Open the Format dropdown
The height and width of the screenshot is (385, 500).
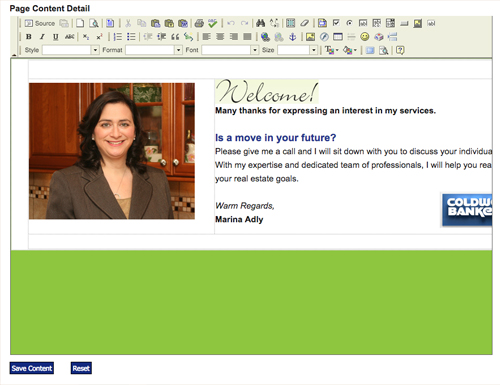154,50
